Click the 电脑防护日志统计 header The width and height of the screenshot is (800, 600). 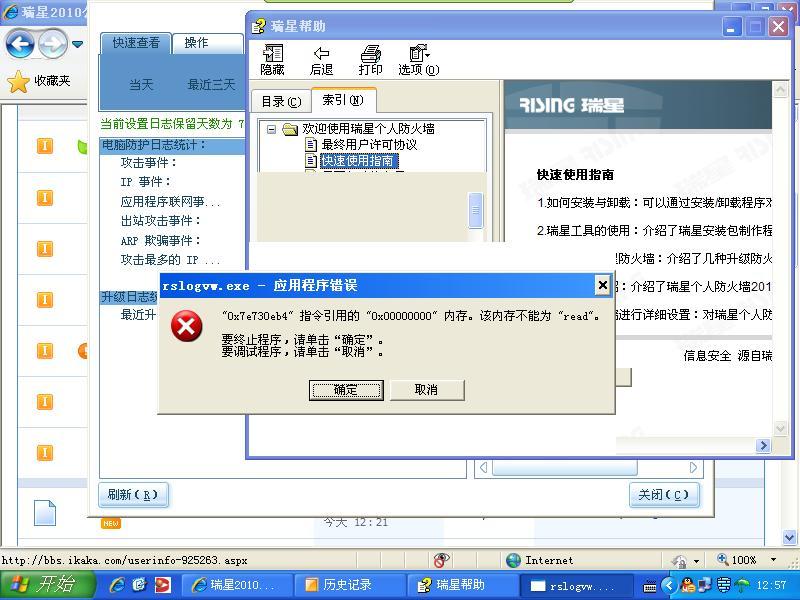coord(172,145)
